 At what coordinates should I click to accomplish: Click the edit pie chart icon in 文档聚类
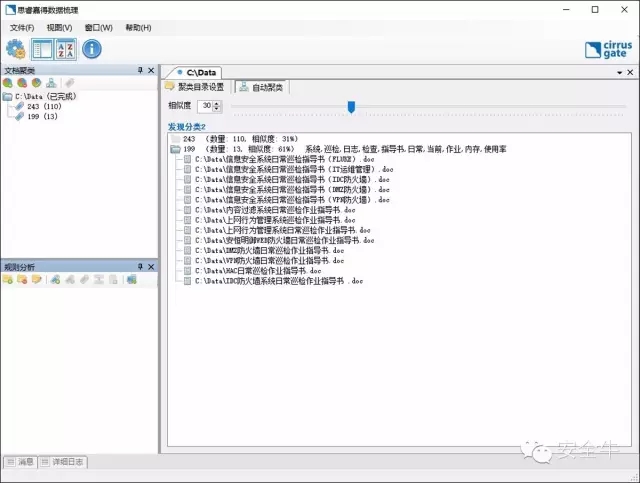click(36, 83)
